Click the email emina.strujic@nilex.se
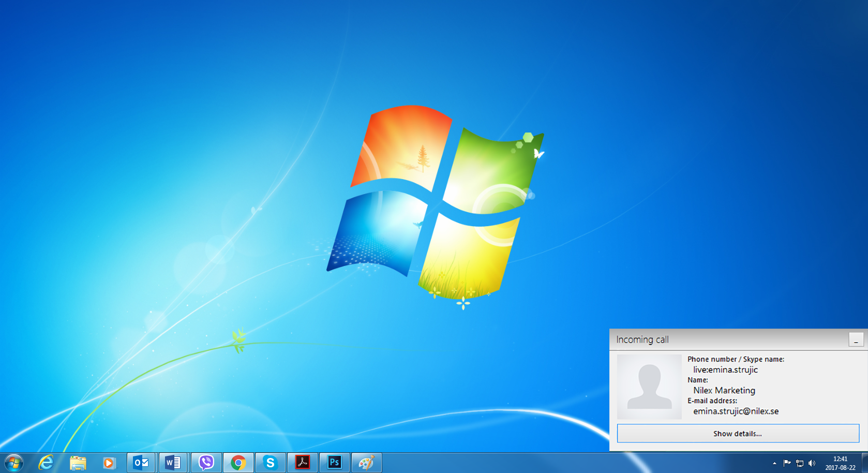Viewport: 868px width, 473px height. [x=736, y=411]
